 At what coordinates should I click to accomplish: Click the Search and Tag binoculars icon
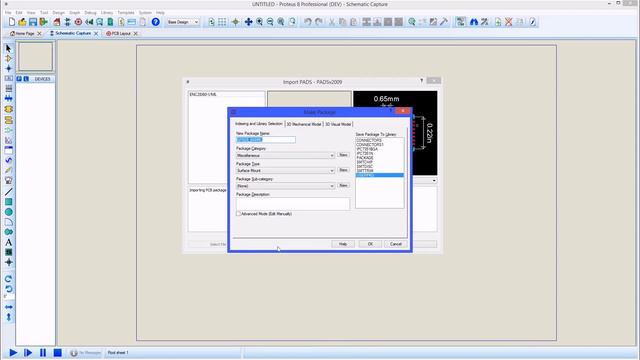click(x=473, y=22)
